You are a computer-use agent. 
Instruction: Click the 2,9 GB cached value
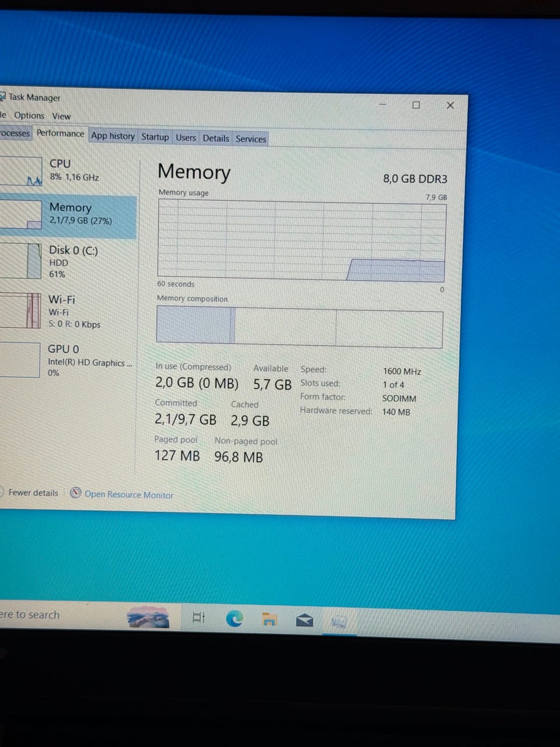click(x=250, y=421)
